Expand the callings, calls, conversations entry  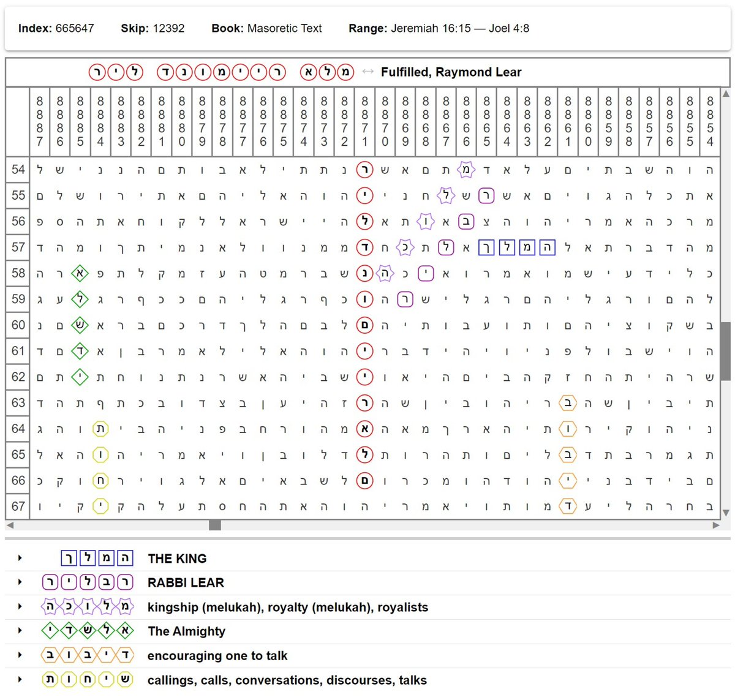pos(19,680)
